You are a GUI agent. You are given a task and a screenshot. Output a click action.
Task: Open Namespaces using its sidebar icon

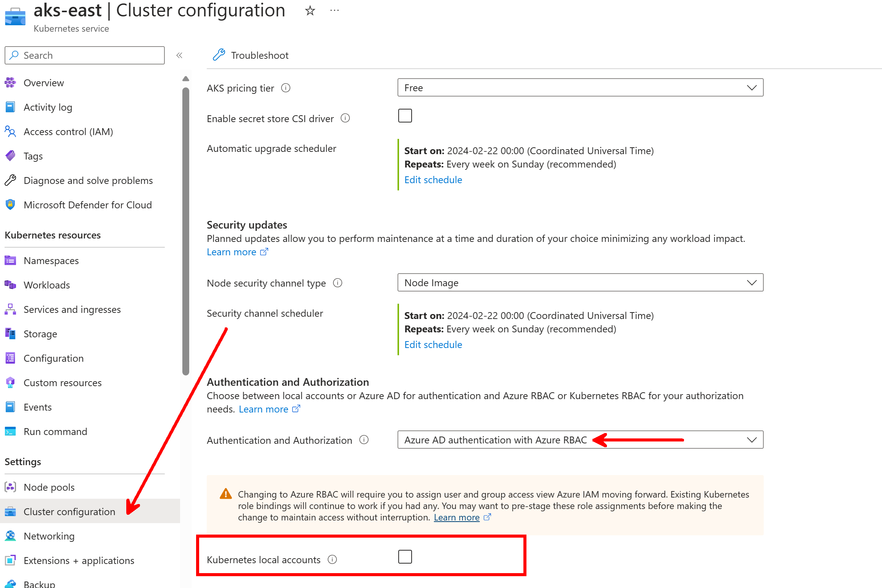[10, 260]
